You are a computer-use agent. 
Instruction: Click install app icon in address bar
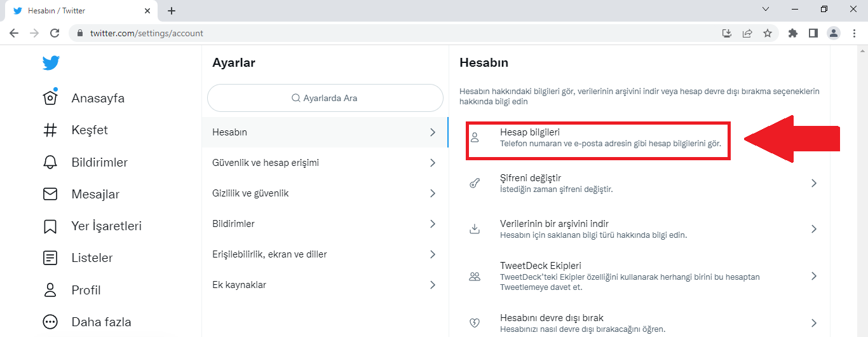point(727,33)
